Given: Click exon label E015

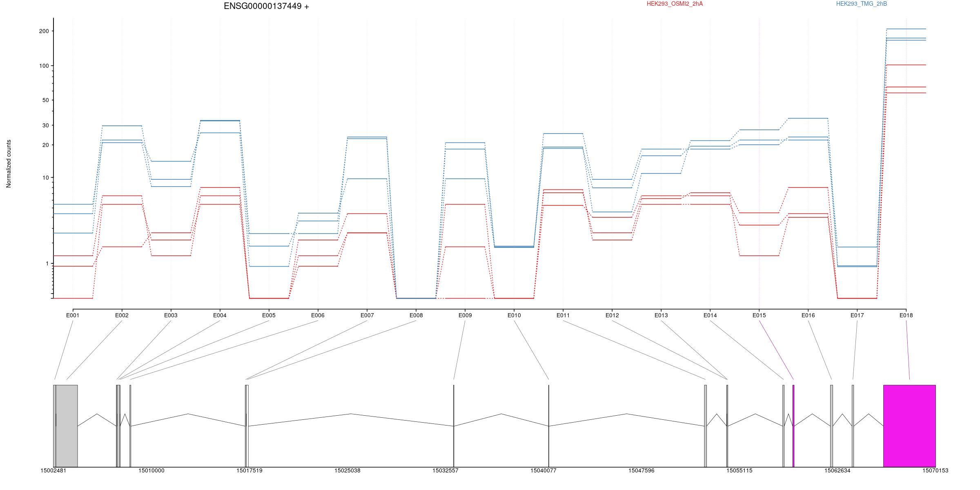Looking at the screenshot, I should pyautogui.click(x=759, y=315).
